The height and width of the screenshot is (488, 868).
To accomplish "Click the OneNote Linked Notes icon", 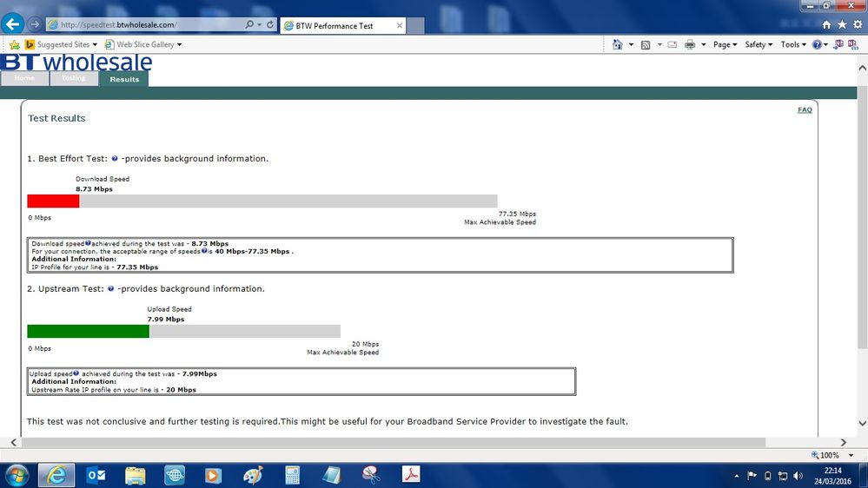I will click(853, 44).
